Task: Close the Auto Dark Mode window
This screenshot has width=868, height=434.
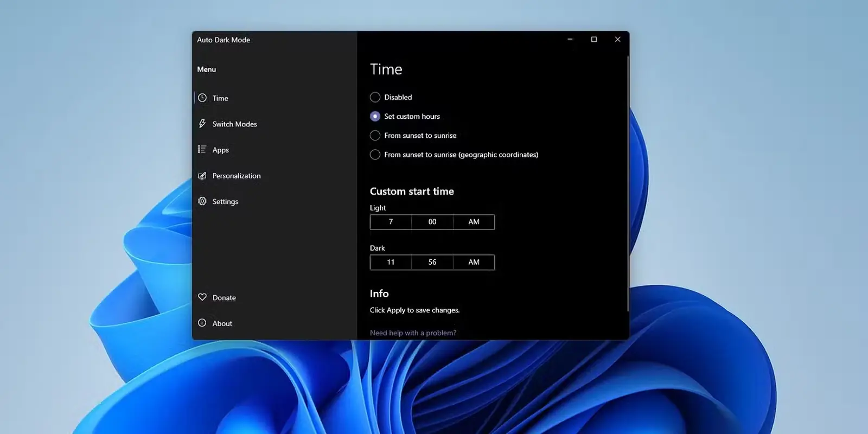Action: tap(617, 40)
